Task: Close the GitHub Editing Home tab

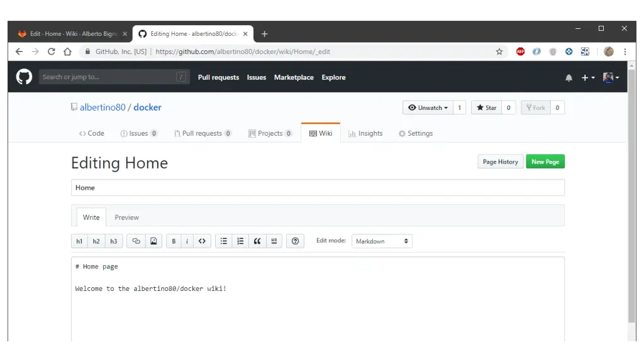Action: [245, 34]
